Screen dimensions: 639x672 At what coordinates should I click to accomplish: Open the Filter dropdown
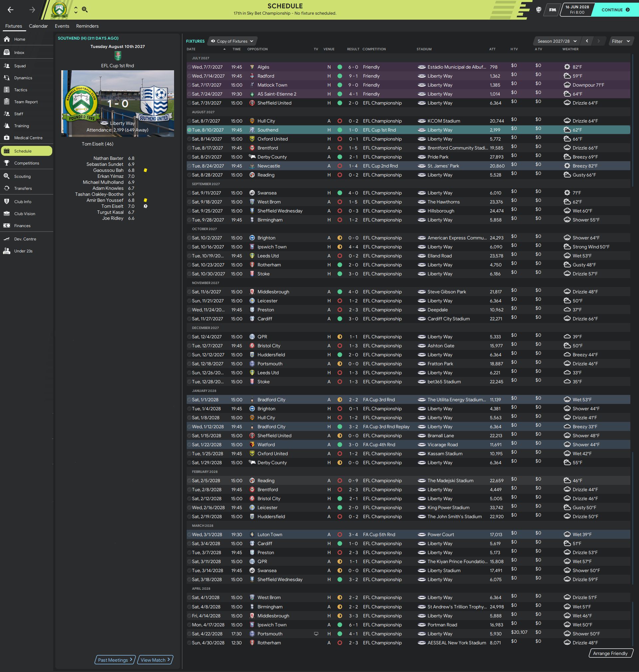pyautogui.click(x=621, y=41)
